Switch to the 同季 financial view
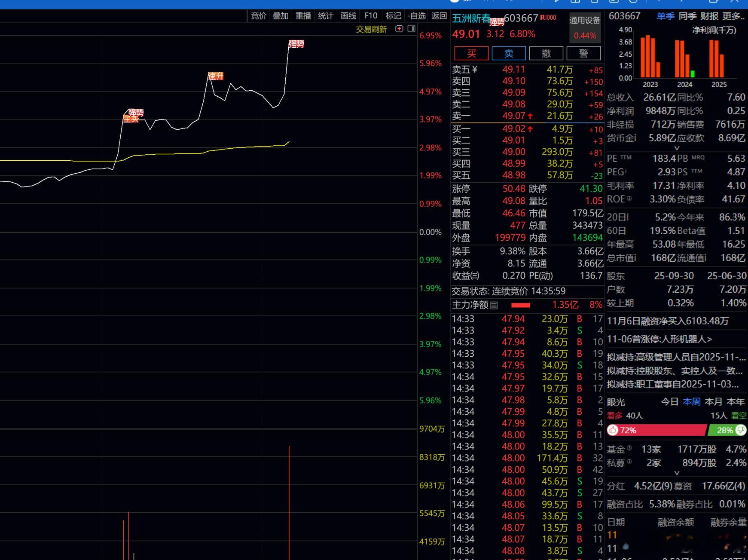748x560 pixels. click(687, 16)
